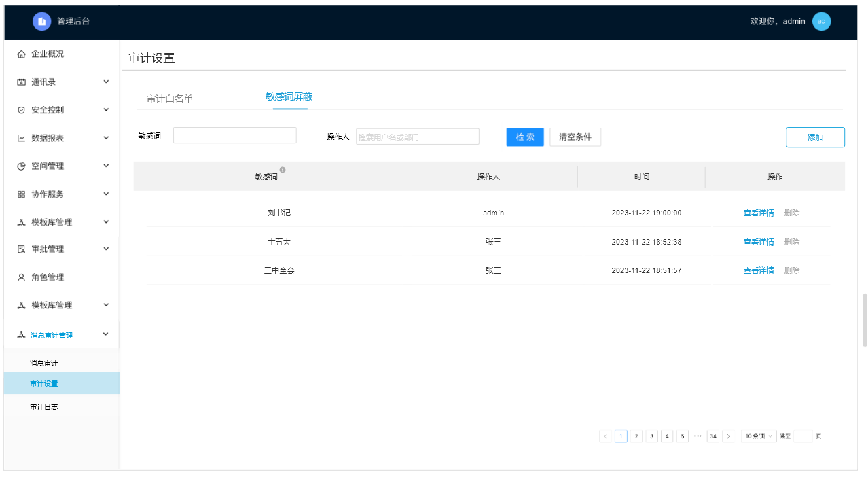
Task: Click timestamp 2023-11-22 18:51:57
Action: point(647,270)
